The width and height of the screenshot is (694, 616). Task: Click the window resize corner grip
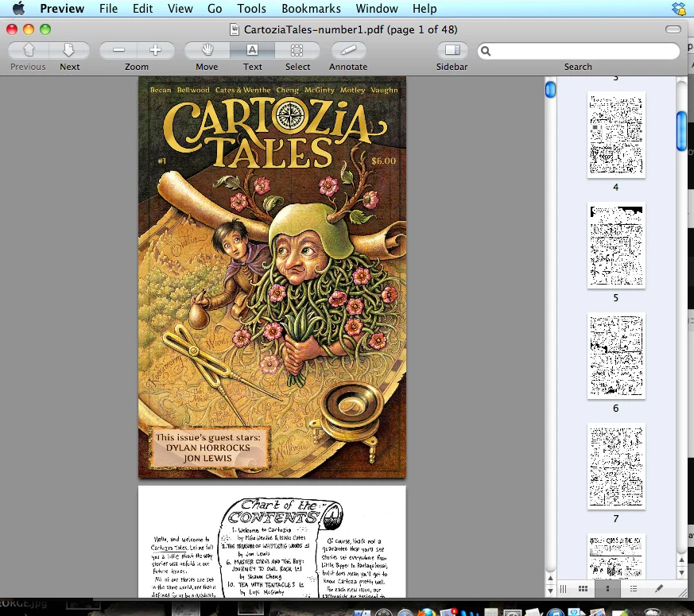681,591
